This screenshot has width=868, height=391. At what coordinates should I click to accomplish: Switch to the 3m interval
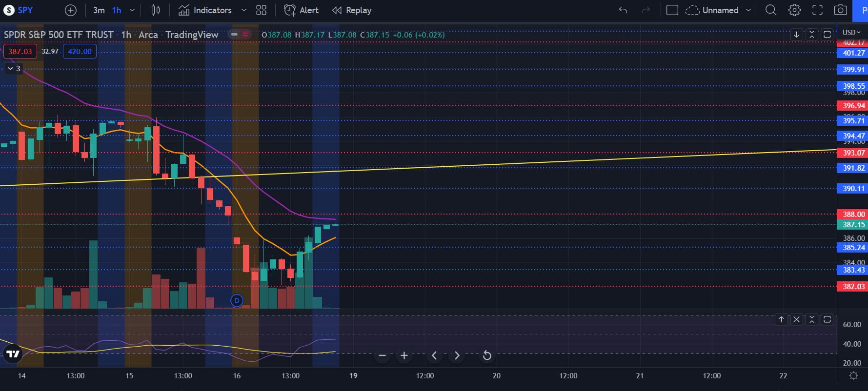99,10
